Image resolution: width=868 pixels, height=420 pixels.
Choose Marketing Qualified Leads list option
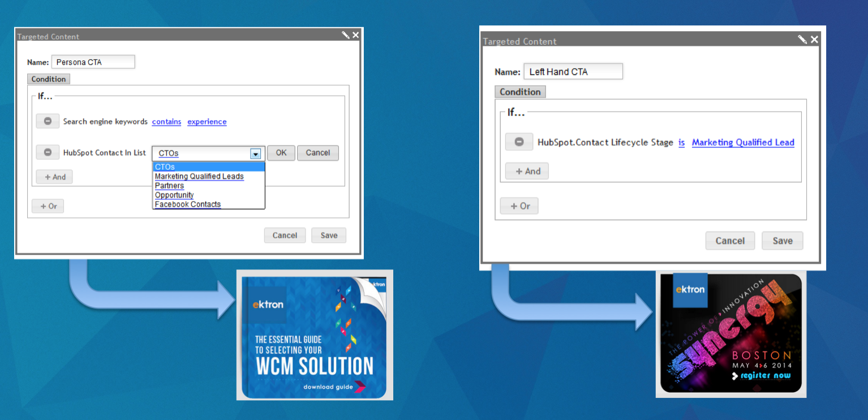[209, 176]
